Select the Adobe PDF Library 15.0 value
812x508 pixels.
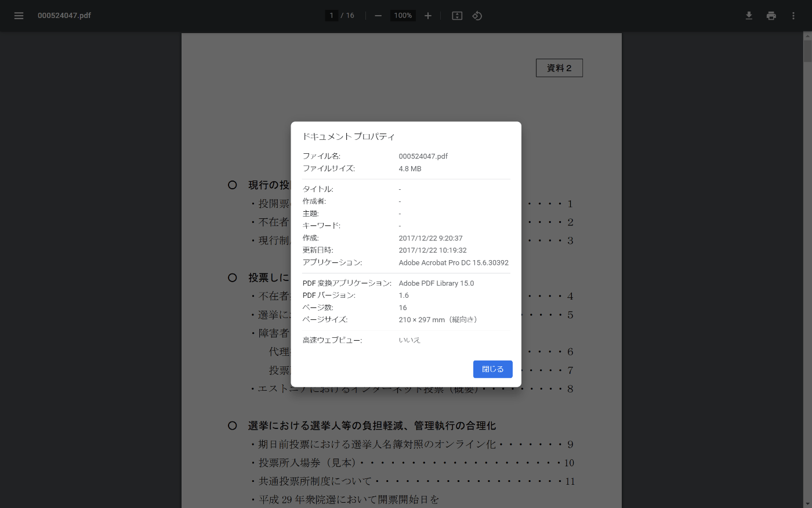coord(436,283)
